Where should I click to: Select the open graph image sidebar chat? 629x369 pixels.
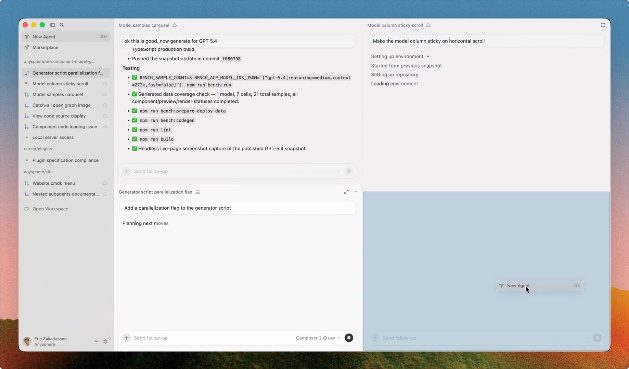[x=66, y=105]
